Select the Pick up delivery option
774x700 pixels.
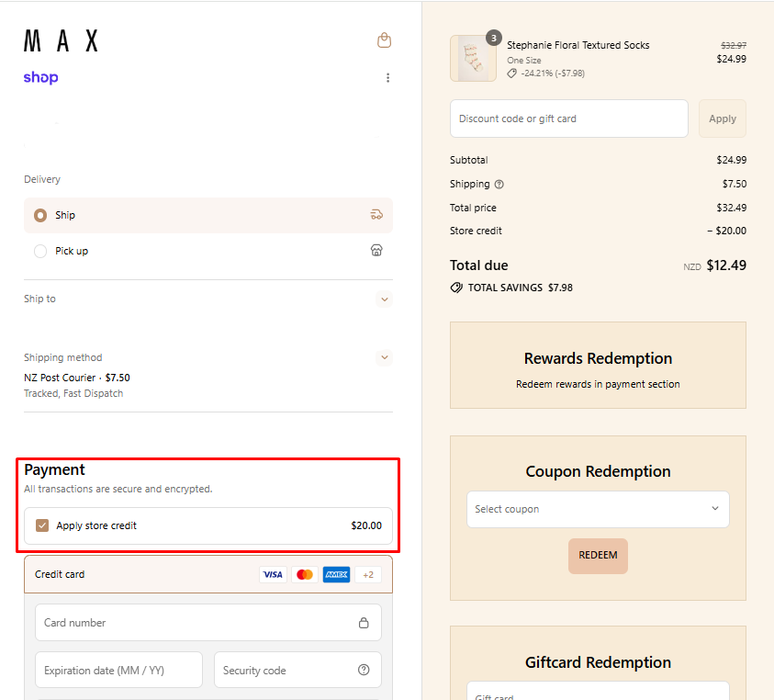pyautogui.click(x=40, y=251)
